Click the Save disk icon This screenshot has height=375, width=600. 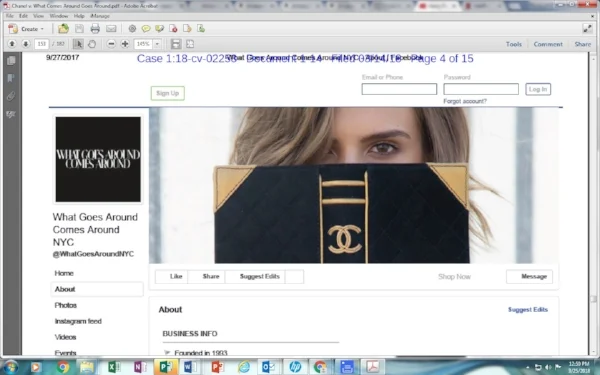(79, 29)
